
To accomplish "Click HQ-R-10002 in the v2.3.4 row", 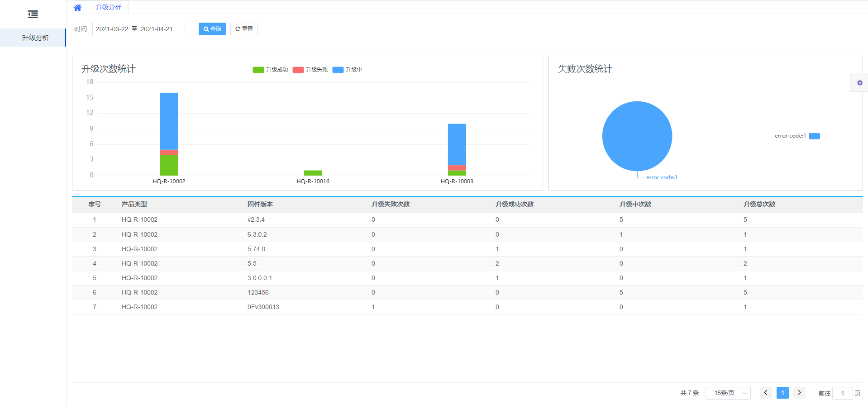I will [139, 220].
